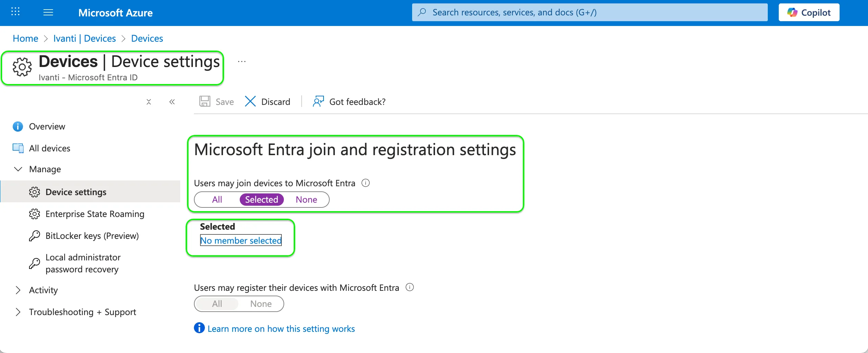
Task: Click the Copilot button
Action: [x=809, y=13]
